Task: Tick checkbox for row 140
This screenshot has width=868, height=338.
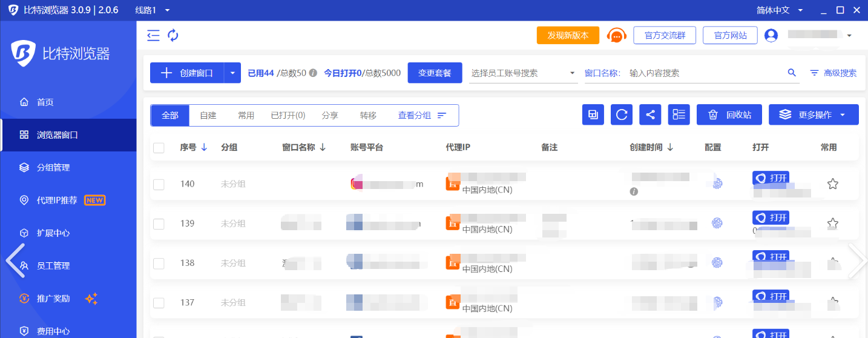Action: (x=159, y=184)
